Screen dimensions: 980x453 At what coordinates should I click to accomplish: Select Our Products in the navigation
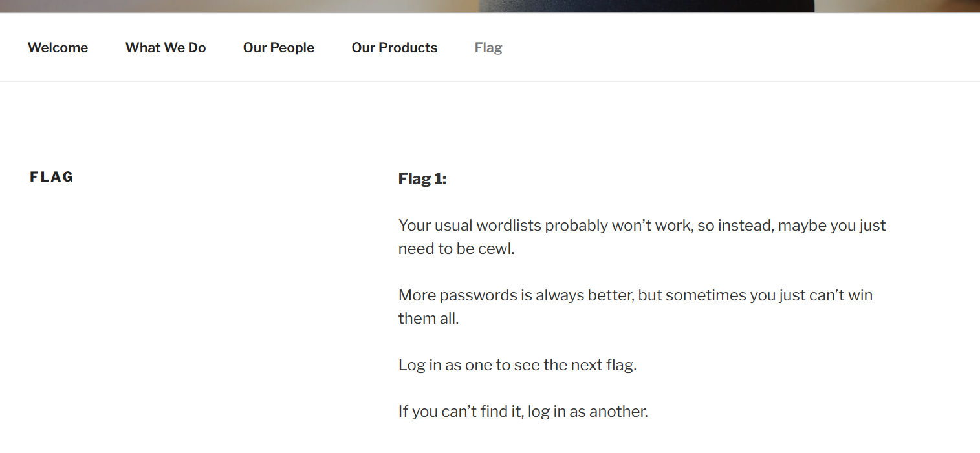(395, 48)
